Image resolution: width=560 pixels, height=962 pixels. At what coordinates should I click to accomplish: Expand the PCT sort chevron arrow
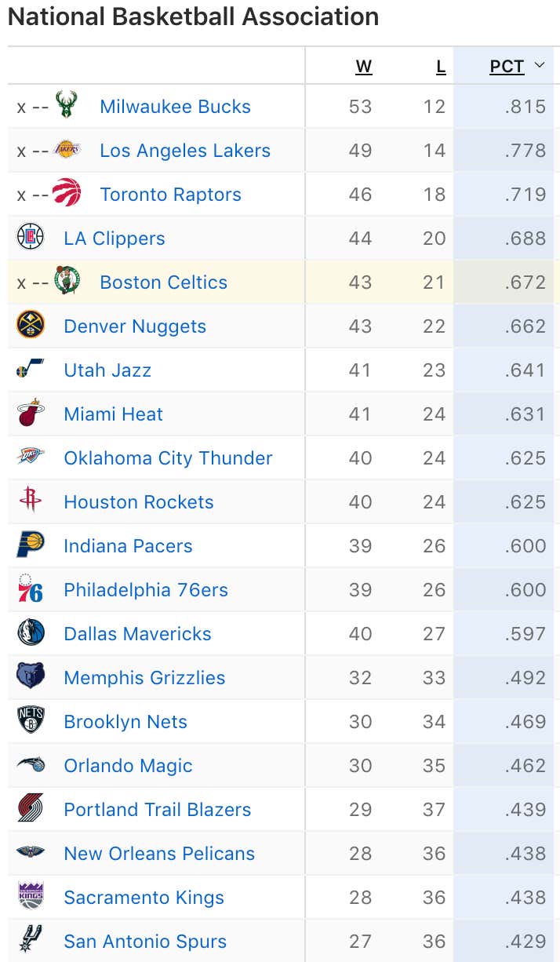click(539, 66)
